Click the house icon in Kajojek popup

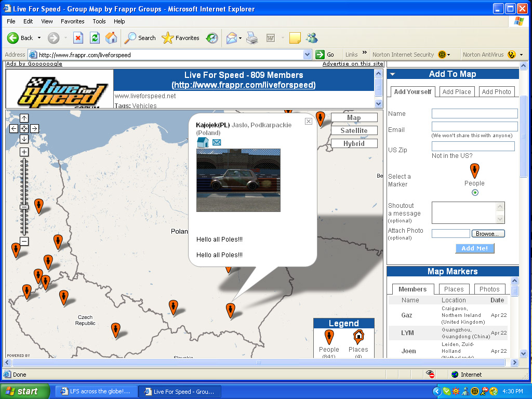click(x=203, y=142)
